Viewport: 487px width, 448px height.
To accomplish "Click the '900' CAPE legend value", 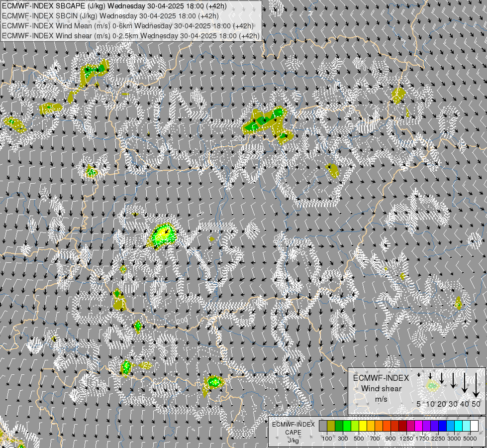I will coord(390,439).
